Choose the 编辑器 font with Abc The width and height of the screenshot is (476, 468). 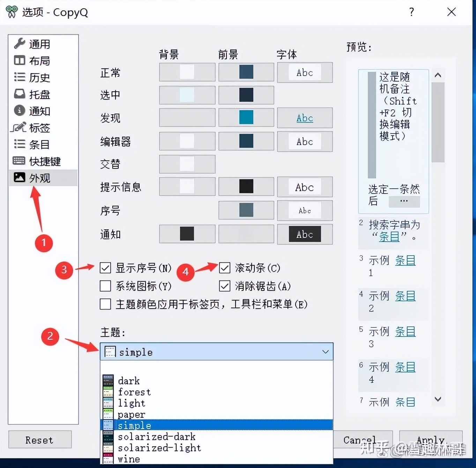tap(305, 141)
